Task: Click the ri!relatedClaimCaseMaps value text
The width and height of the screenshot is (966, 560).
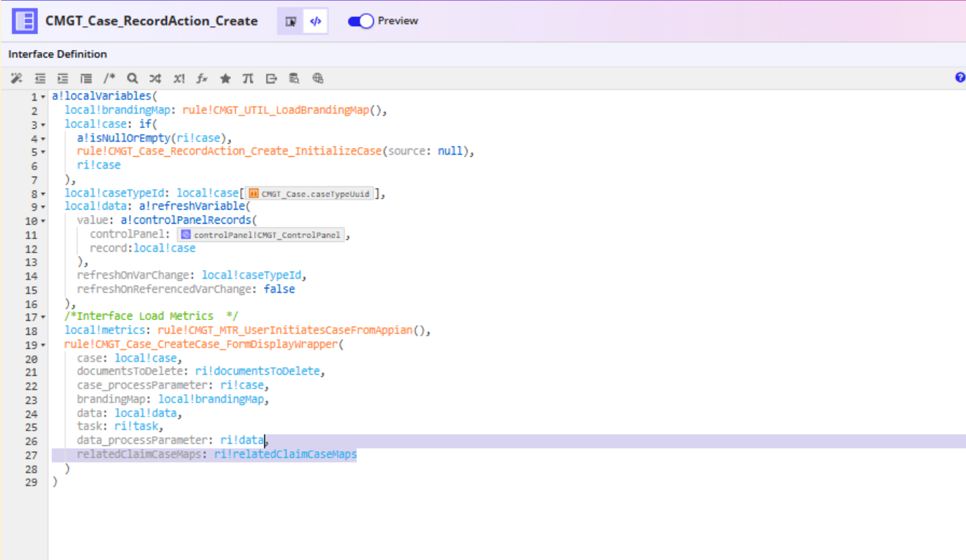Action: [x=286, y=455]
